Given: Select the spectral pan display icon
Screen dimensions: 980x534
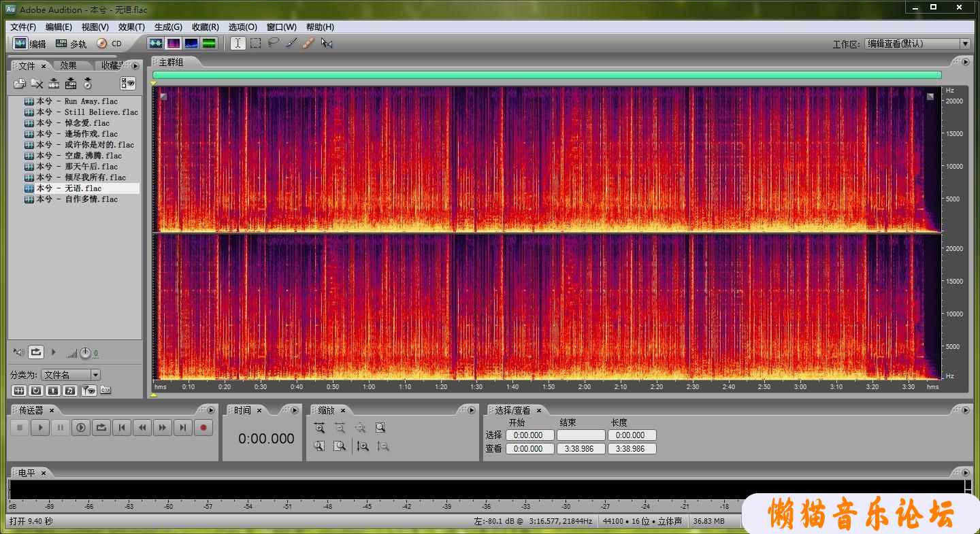Looking at the screenshot, I should 191,43.
